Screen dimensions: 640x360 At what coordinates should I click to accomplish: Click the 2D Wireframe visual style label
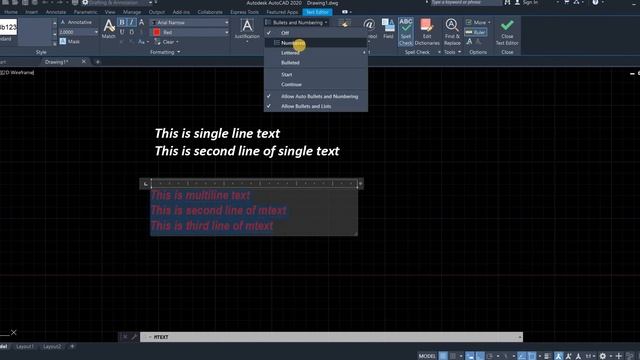[x=18, y=73]
